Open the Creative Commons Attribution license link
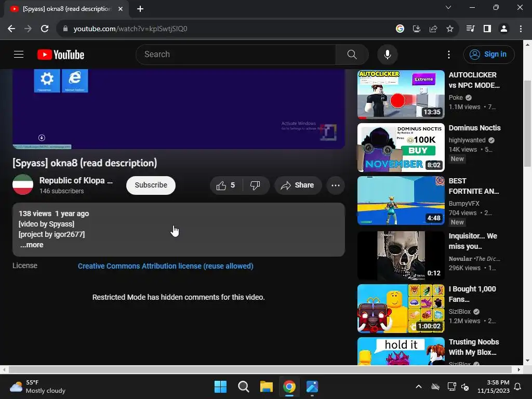 (x=166, y=266)
